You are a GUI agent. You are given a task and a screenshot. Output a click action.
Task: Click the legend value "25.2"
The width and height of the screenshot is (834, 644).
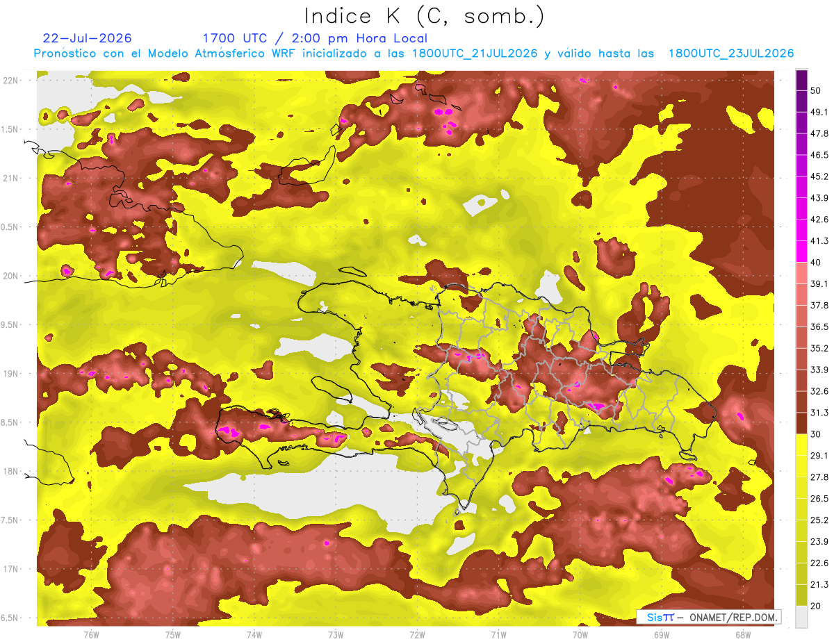coord(819,520)
